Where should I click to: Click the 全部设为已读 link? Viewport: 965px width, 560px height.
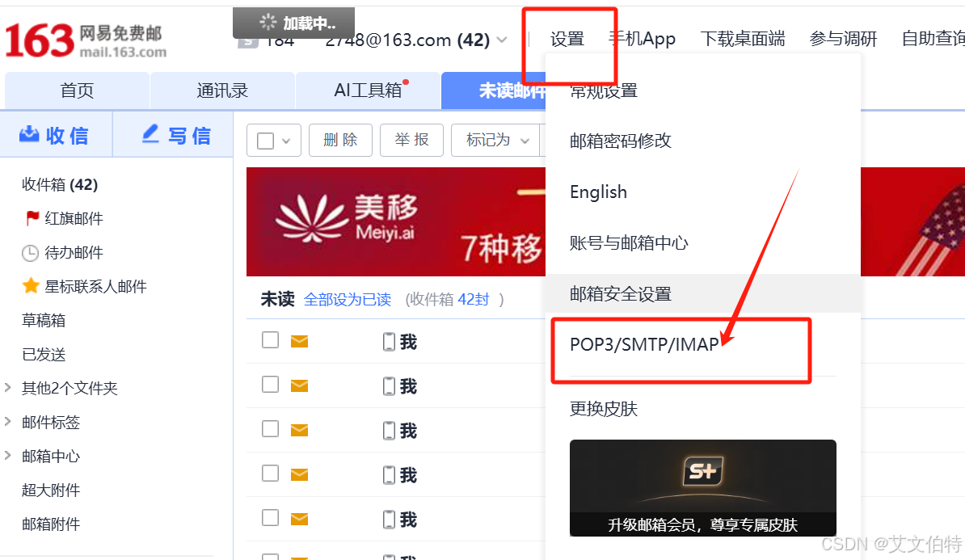(347, 300)
